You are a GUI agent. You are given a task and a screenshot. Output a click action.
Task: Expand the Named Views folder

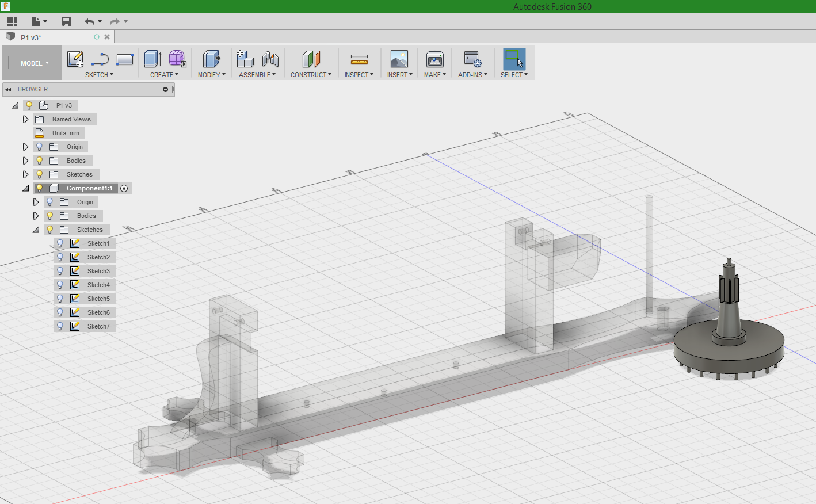point(25,119)
